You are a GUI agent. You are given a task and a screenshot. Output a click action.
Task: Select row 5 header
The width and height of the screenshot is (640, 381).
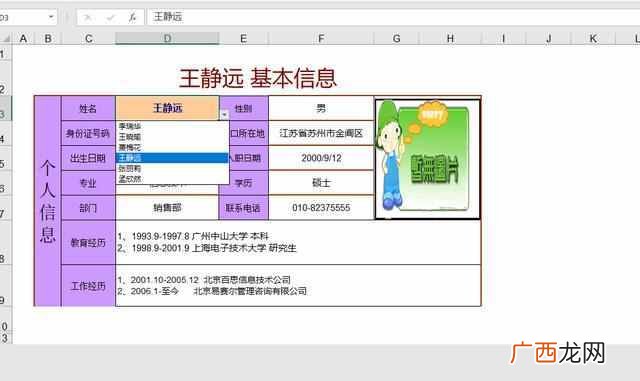[x=5, y=158]
